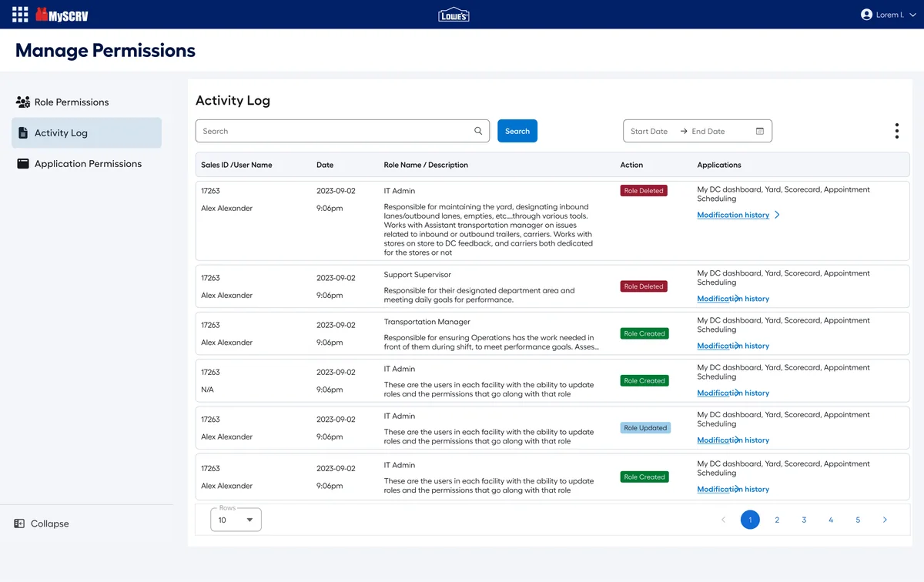The height and width of the screenshot is (582, 924).
Task: Click the Applications column header
Action: tap(719, 165)
